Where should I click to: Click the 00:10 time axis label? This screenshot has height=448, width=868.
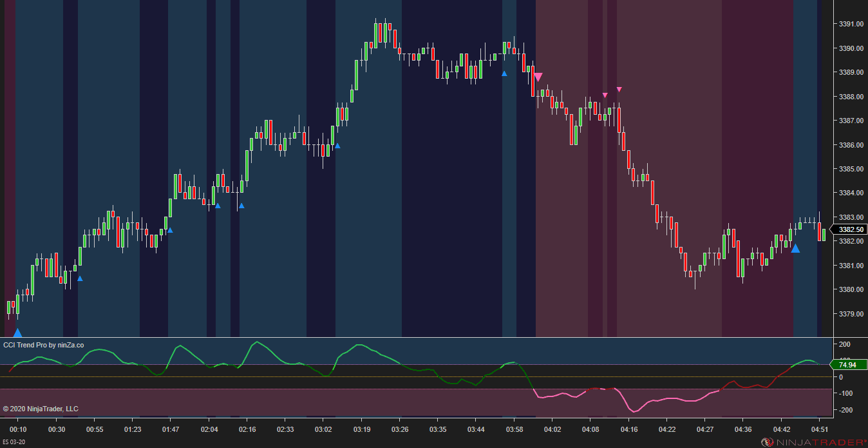(x=18, y=429)
